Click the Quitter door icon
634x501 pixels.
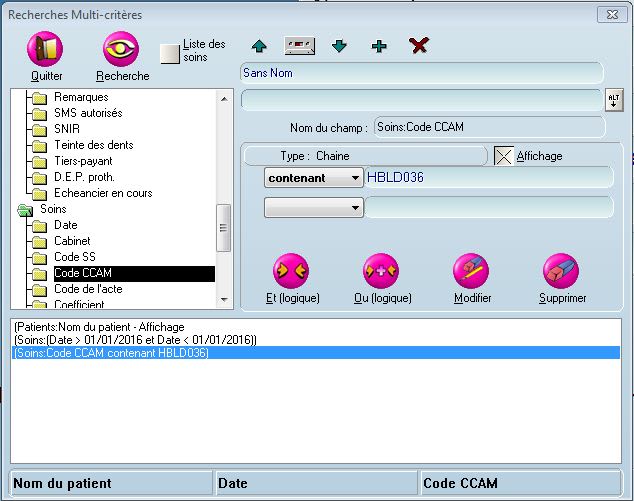(46, 50)
